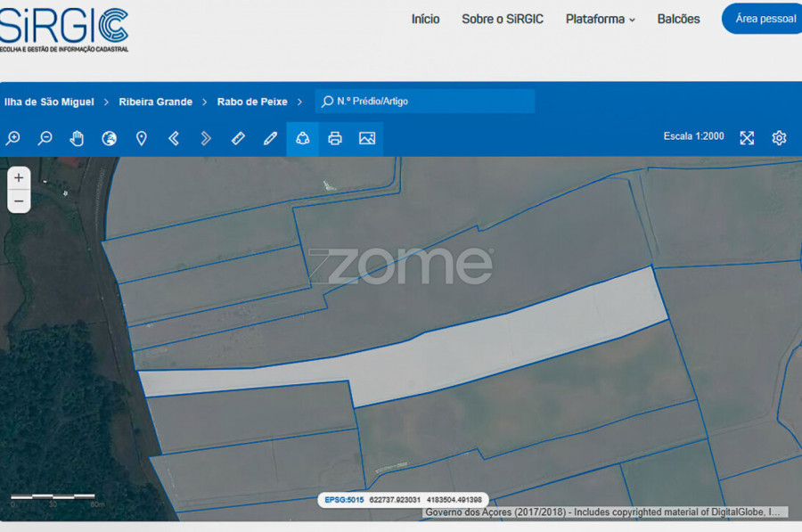Open the Ribeira Grande breadcrumb selector
This screenshot has width=802, height=532.
click(156, 102)
